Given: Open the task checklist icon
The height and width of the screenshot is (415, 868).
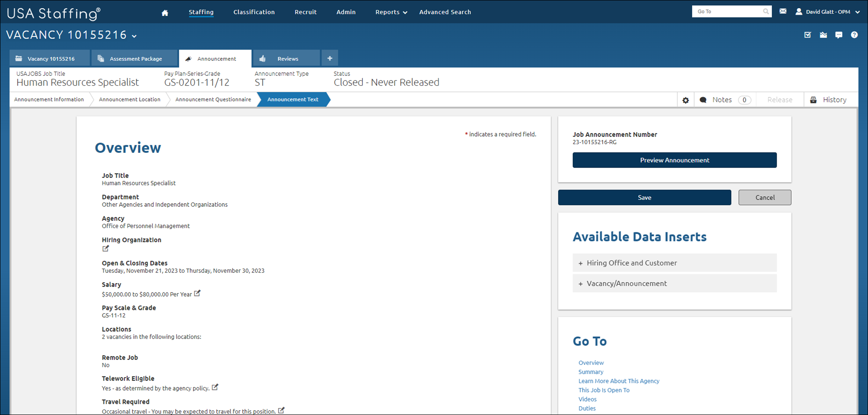Looking at the screenshot, I should point(808,35).
